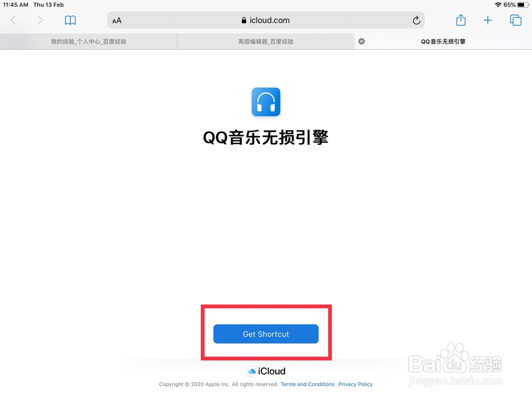Reload the page with the refresh icon
The image size is (532, 399).
(417, 20)
